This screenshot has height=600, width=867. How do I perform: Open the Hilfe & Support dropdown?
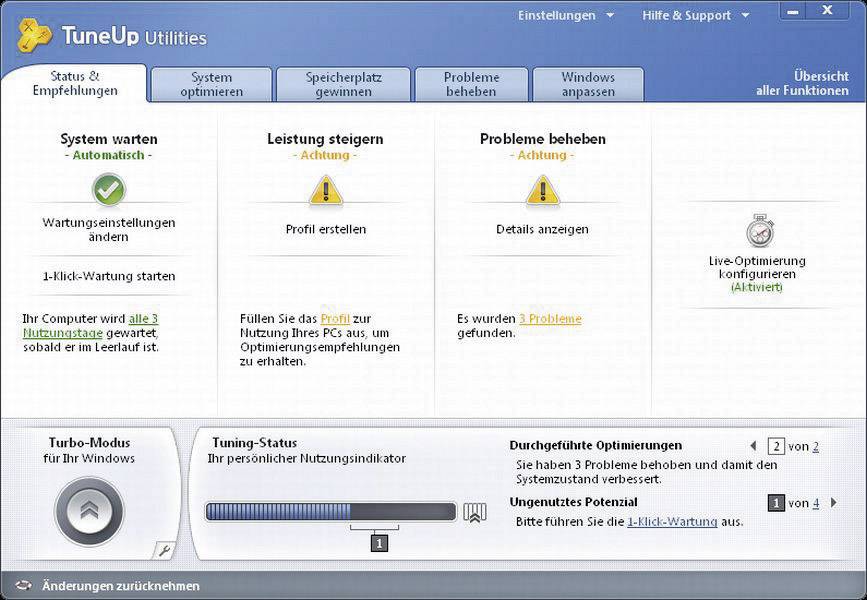(x=696, y=15)
